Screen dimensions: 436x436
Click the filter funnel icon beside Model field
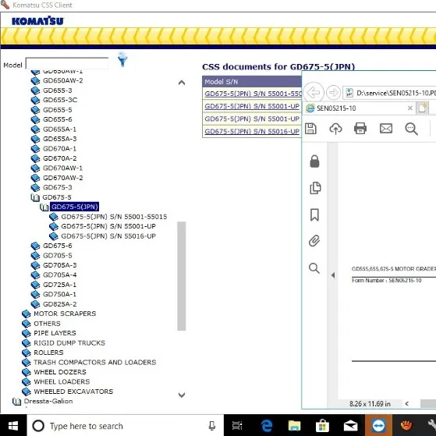122,60
